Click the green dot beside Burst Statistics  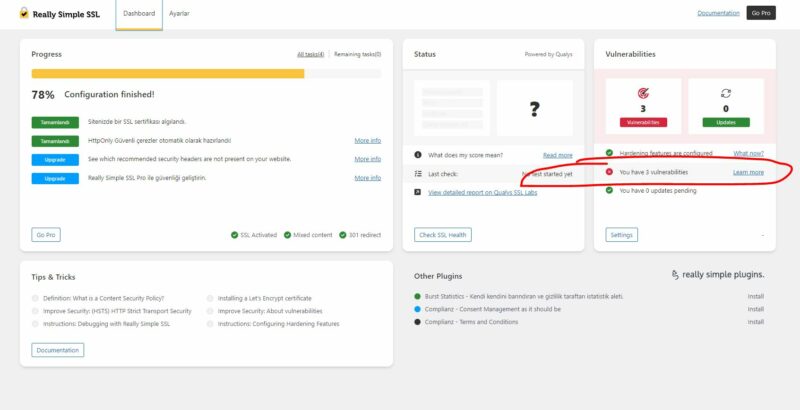point(417,296)
